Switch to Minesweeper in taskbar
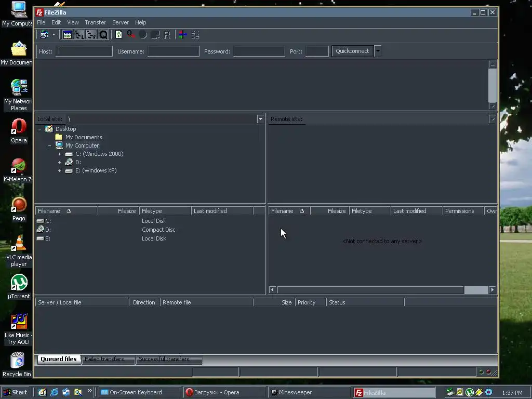Viewport: 532px width, 399px height. point(309,393)
